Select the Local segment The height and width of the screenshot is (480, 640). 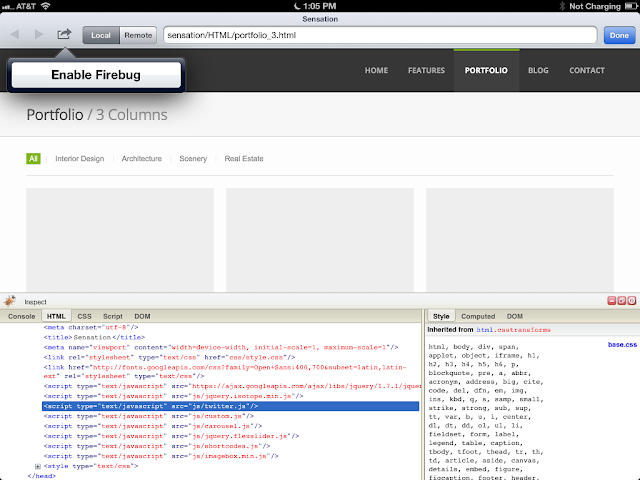click(x=101, y=36)
